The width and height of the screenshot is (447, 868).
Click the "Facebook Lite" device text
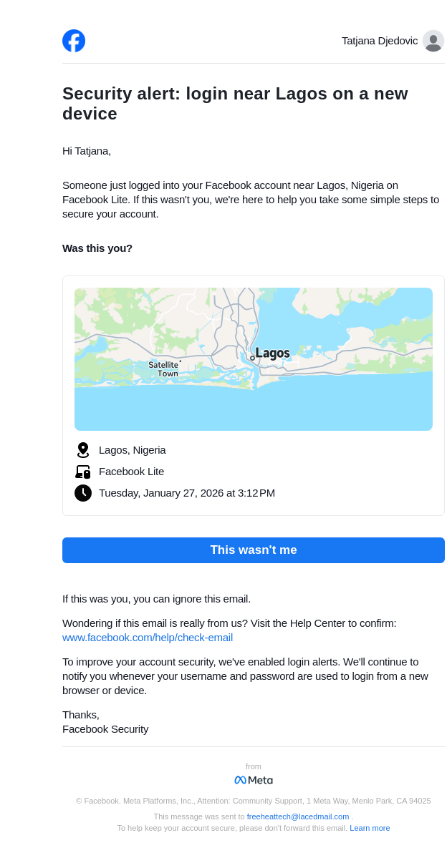(x=132, y=472)
